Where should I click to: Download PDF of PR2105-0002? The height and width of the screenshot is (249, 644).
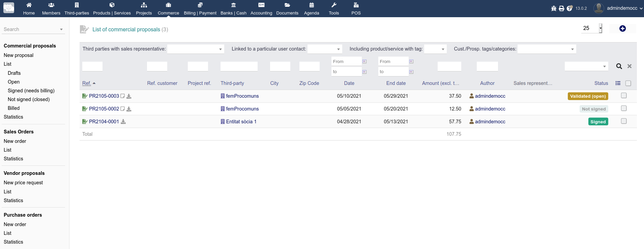coord(129,109)
